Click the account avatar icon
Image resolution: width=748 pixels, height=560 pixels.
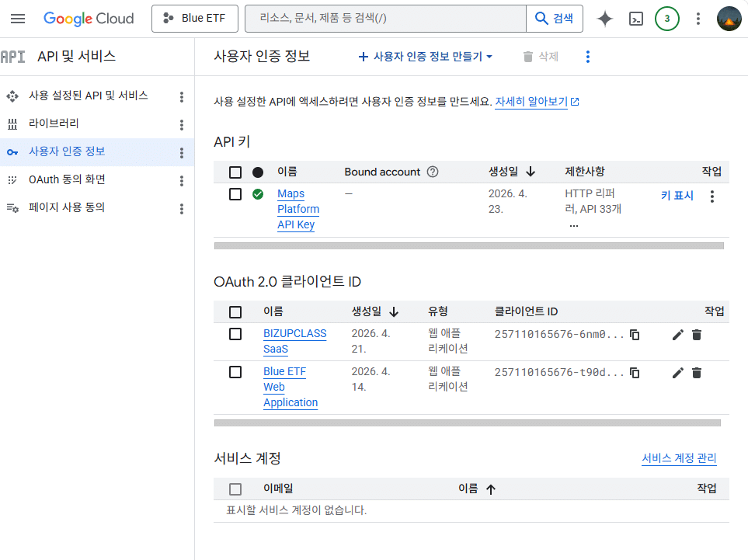pos(729,19)
